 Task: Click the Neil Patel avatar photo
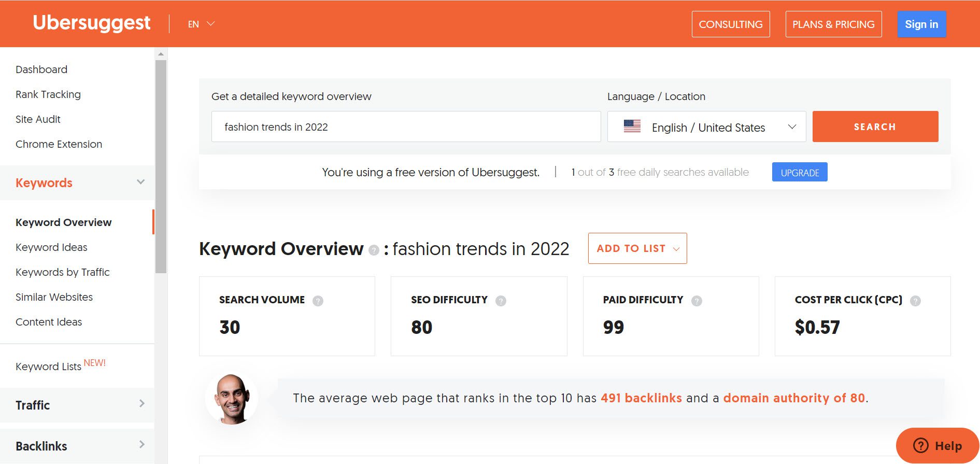tap(232, 399)
